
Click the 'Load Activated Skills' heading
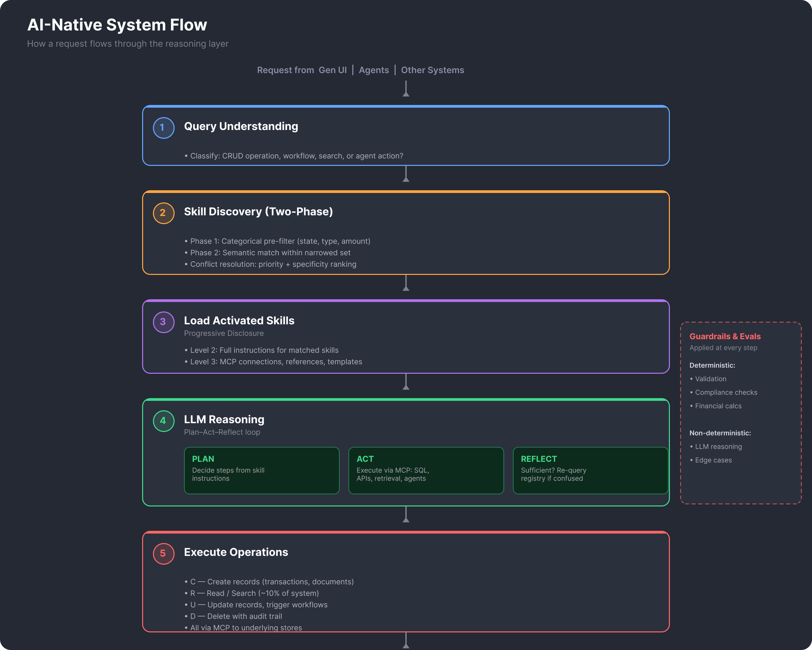(239, 320)
